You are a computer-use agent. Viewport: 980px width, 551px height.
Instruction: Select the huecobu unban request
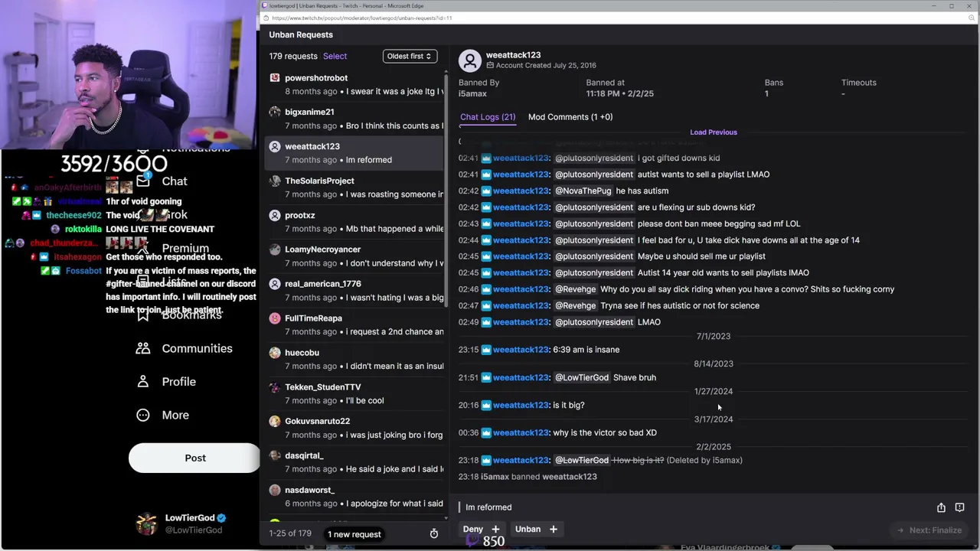354,359
